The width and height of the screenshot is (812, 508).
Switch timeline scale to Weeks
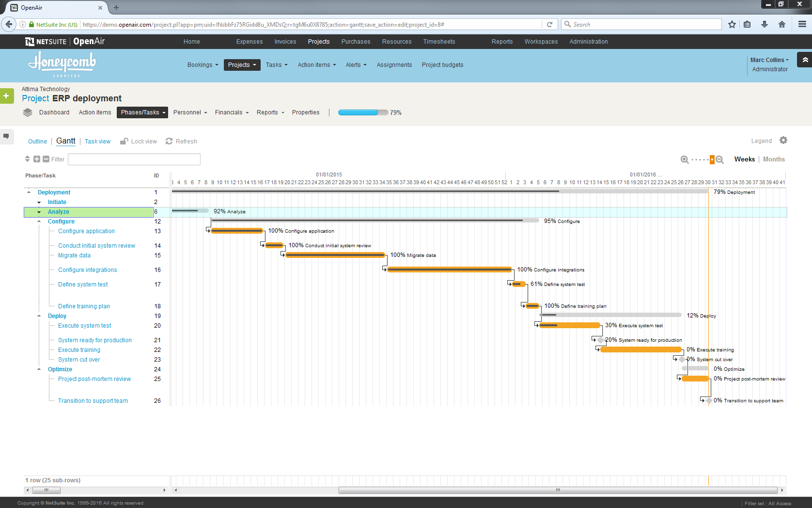[744, 159]
